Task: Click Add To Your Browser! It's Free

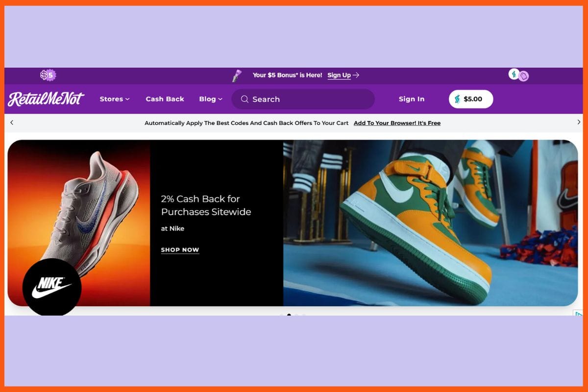Action: tap(397, 123)
